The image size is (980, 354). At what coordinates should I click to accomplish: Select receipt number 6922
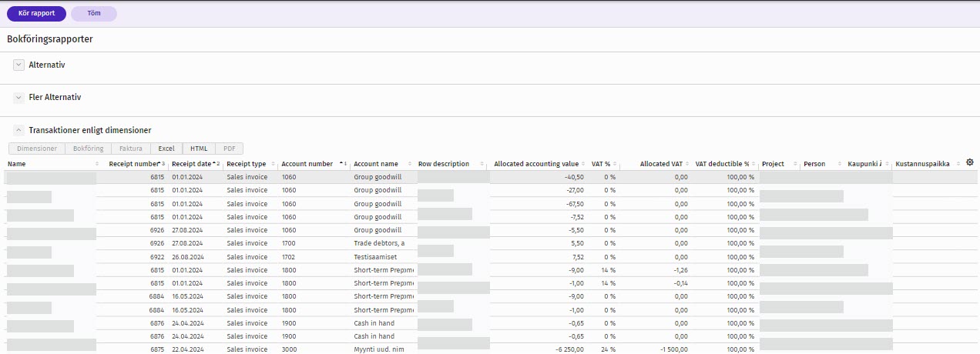(157, 257)
